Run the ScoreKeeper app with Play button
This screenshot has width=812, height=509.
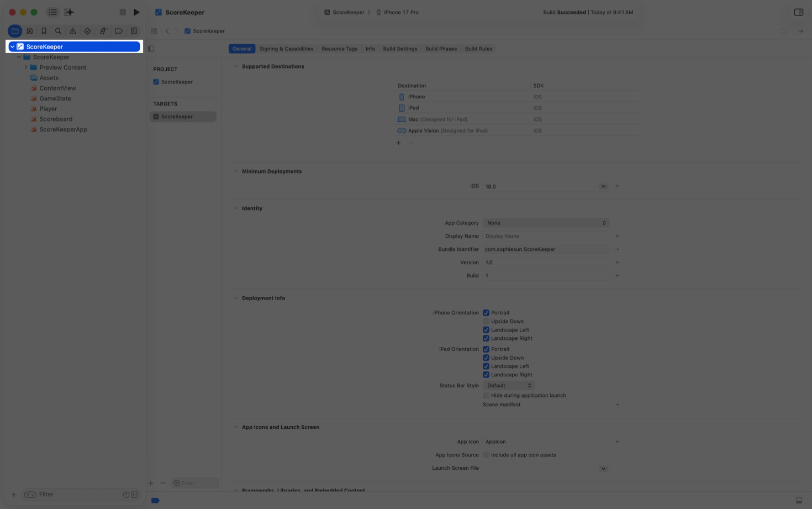[136, 12]
